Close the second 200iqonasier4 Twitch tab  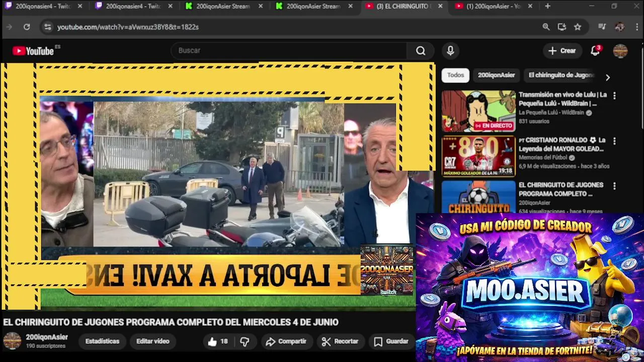pyautogui.click(x=170, y=6)
